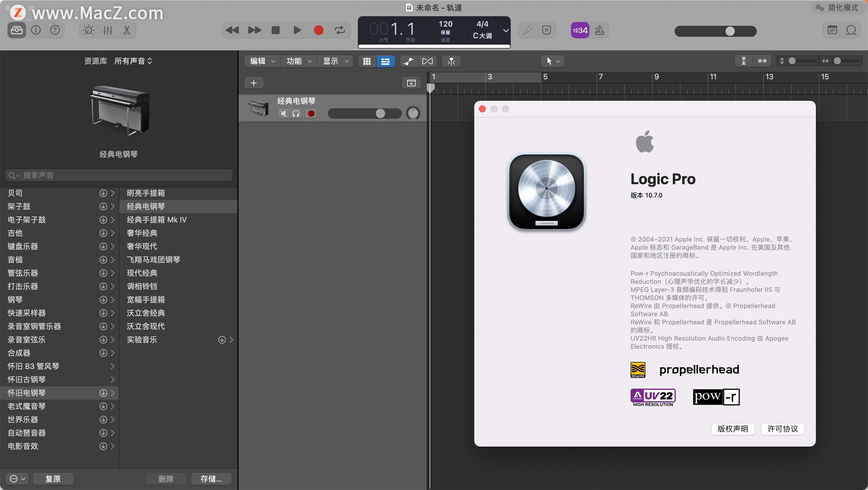
Task: Record-enable the 经典电钢琴 track
Action: (x=311, y=113)
